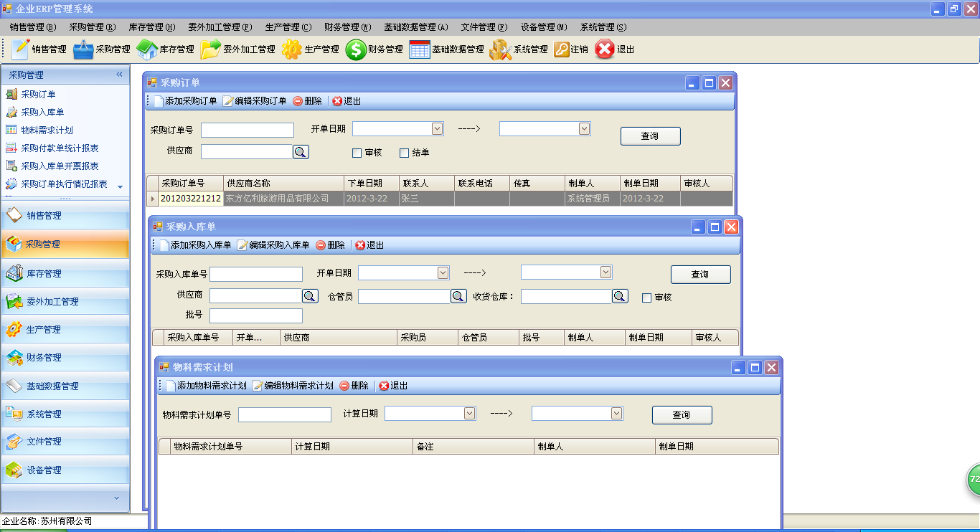The image size is (980, 532).
Task: Enable 审核 checkbox in 采购订单 window
Action: [357, 153]
